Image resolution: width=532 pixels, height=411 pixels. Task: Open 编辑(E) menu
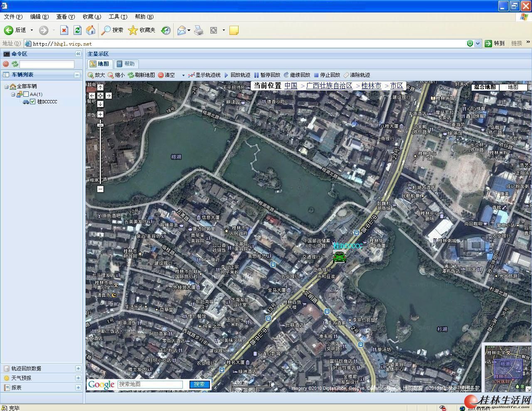point(39,17)
